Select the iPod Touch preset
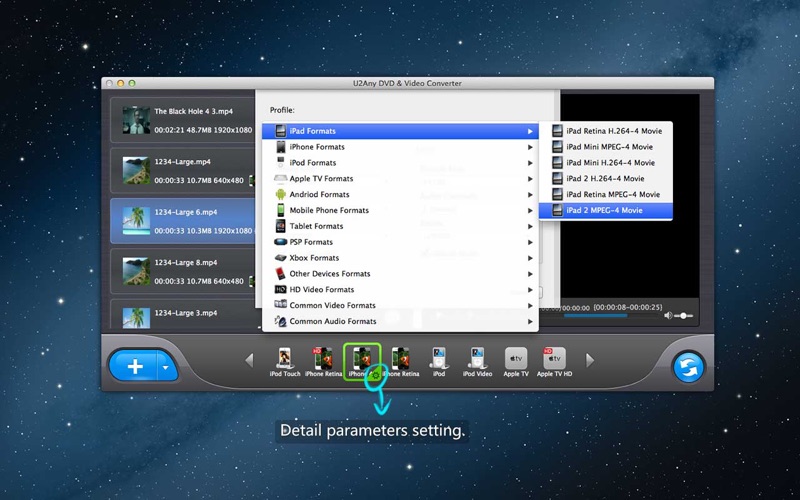 coord(285,362)
